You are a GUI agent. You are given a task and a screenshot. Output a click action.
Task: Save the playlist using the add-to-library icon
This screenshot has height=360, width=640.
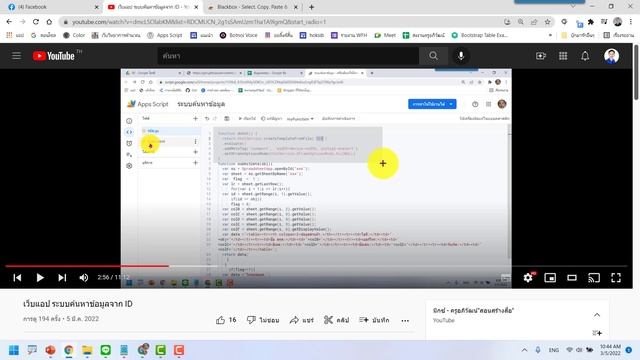[597, 333]
